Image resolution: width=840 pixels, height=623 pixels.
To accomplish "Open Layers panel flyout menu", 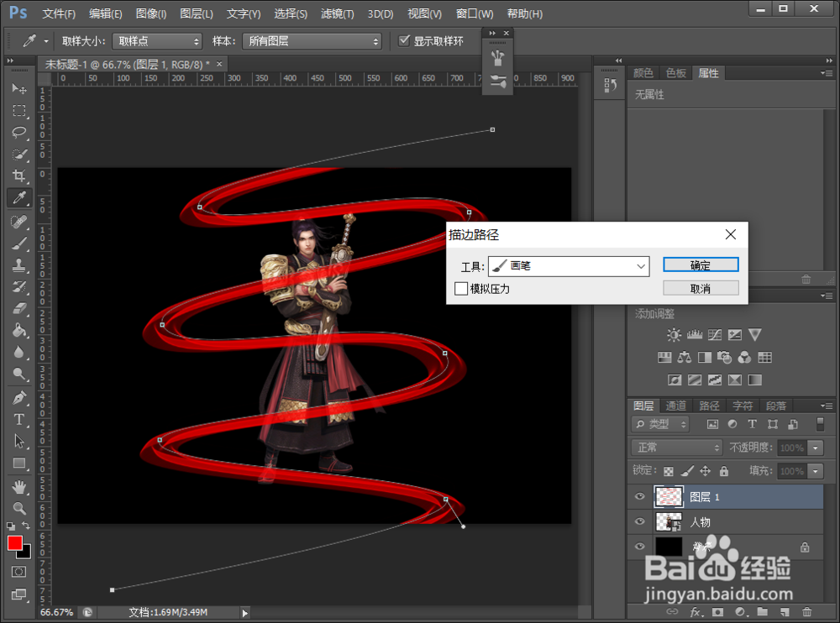I will (x=827, y=406).
